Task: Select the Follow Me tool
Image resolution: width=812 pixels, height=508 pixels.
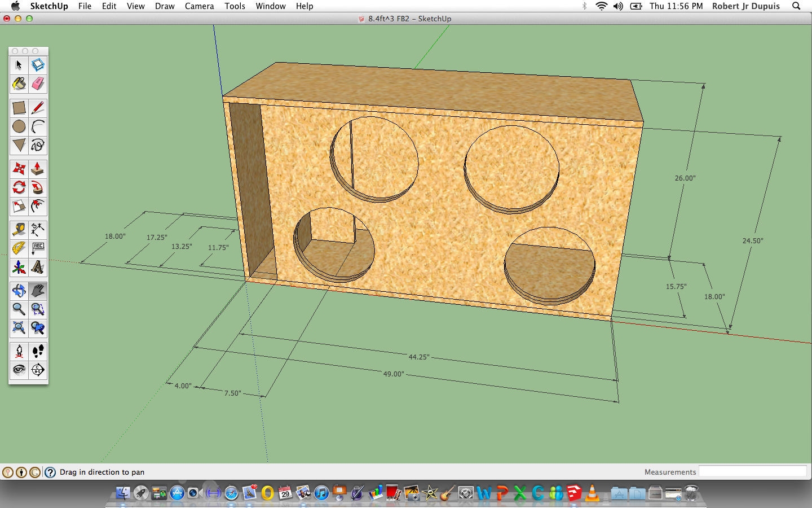Action: click(x=38, y=187)
